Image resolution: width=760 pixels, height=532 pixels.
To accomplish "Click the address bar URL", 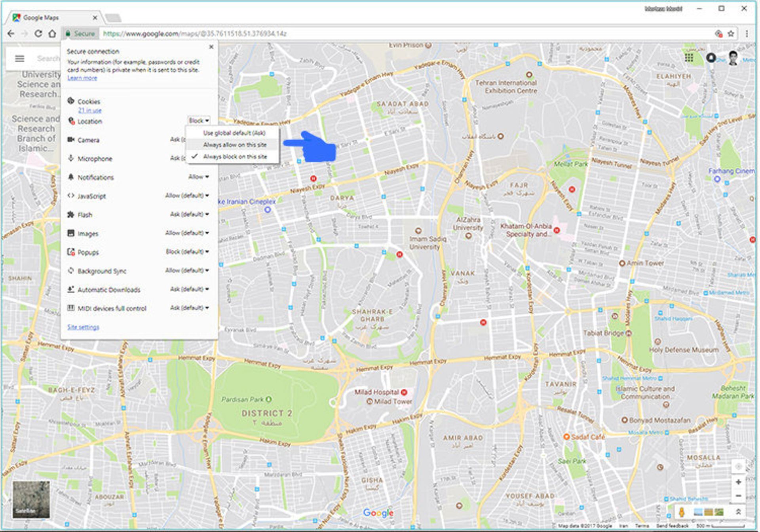I will (195, 34).
